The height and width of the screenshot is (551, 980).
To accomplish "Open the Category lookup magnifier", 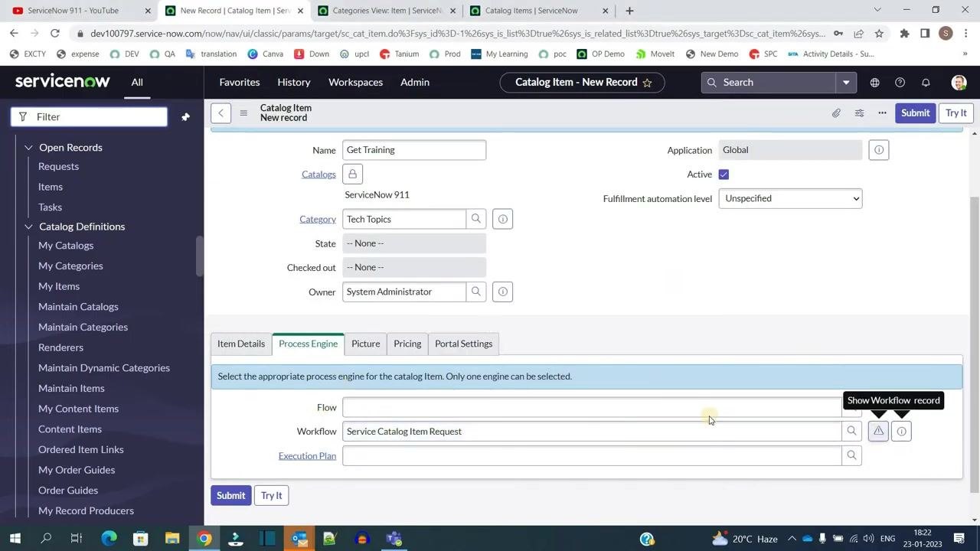I will point(476,219).
